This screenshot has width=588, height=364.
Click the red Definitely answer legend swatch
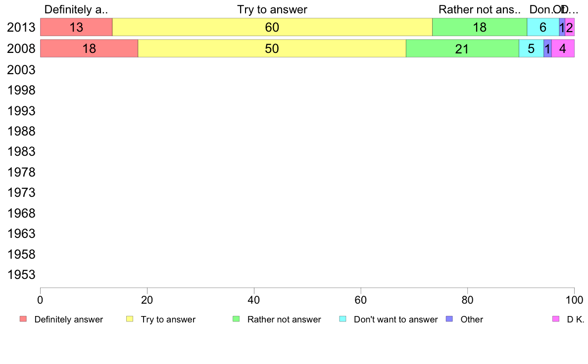click(23, 318)
